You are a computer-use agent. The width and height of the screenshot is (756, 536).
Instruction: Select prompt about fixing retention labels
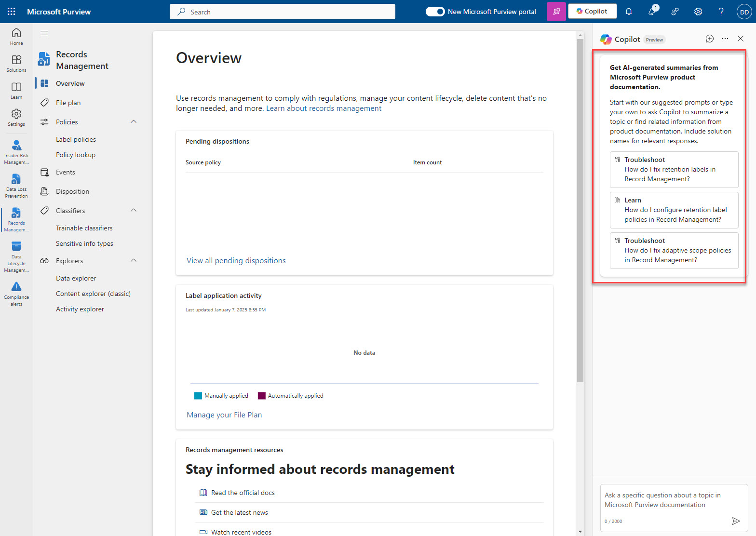pos(674,170)
